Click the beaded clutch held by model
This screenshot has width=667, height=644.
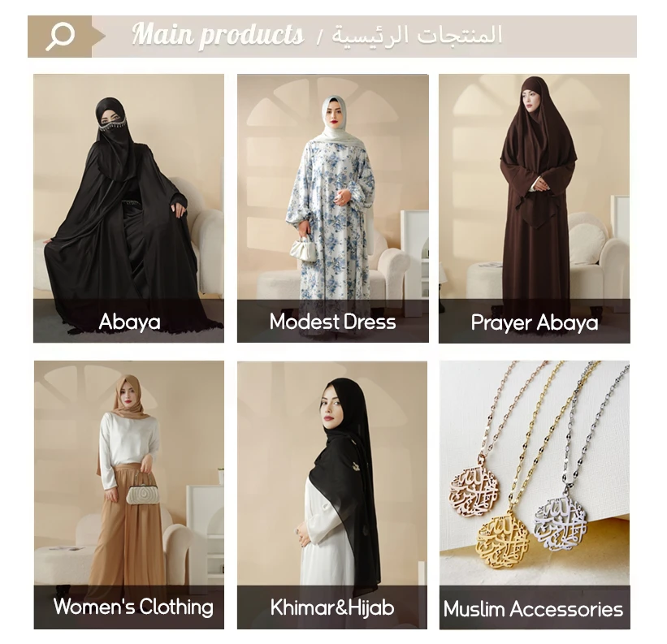(142, 493)
